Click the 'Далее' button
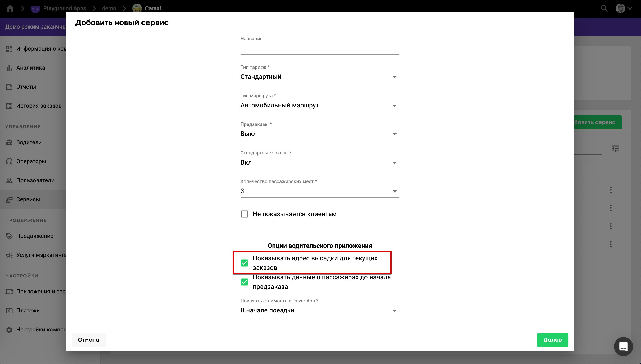Screen dimensions: 641x364 (552, 340)
